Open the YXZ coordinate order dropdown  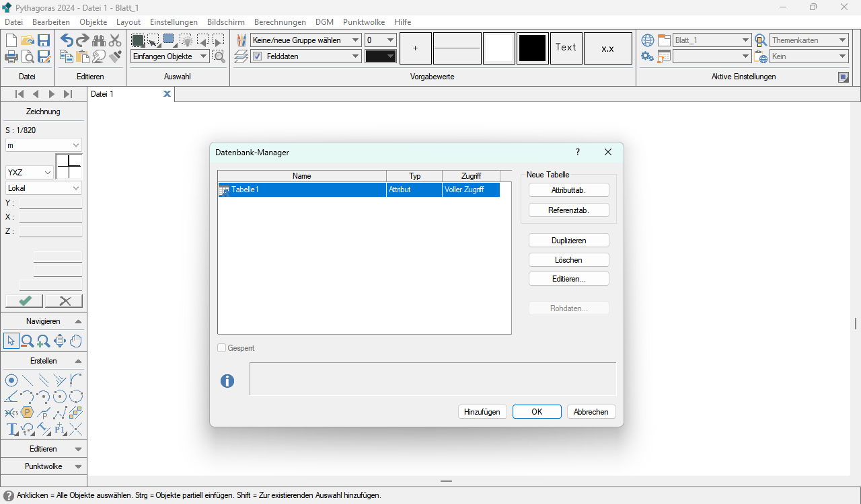29,173
